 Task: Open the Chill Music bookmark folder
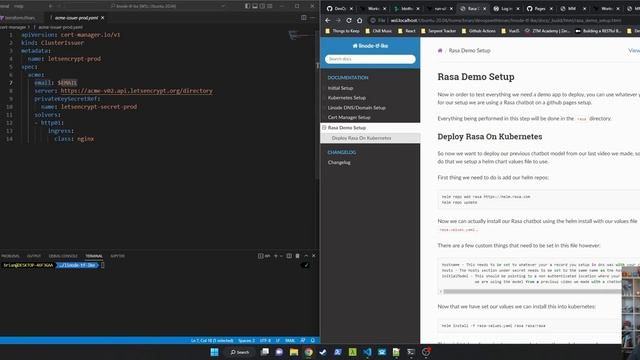coord(378,31)
